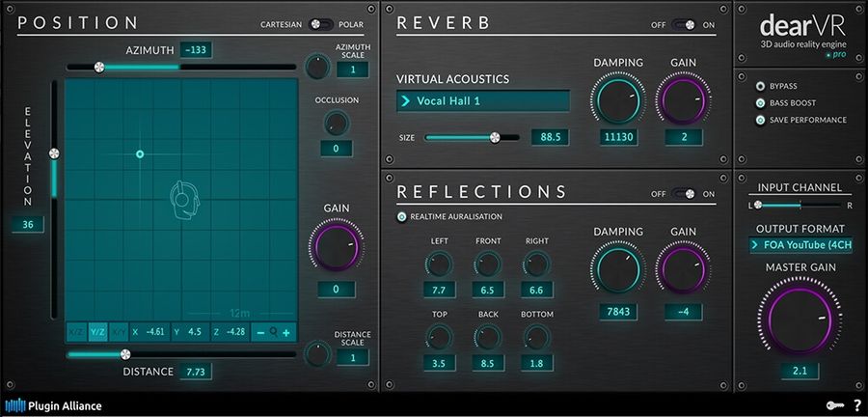
Task: Click the sound source position dot
Action: click(140, 153)
